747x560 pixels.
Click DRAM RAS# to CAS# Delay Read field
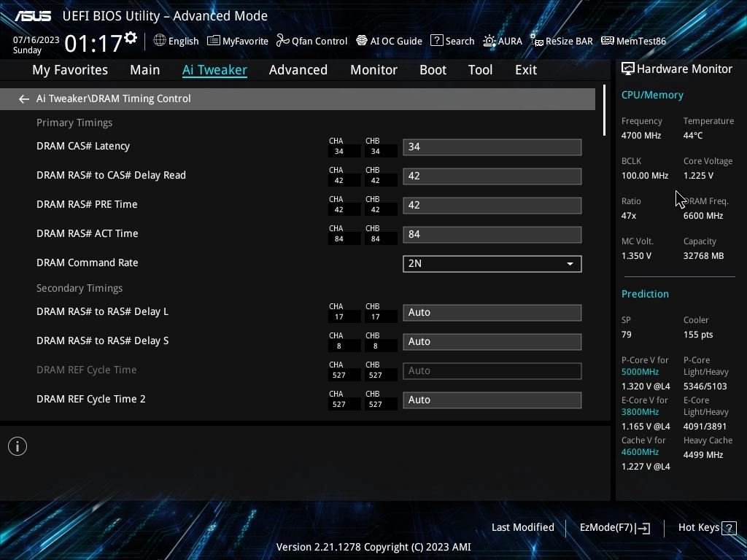492,176
